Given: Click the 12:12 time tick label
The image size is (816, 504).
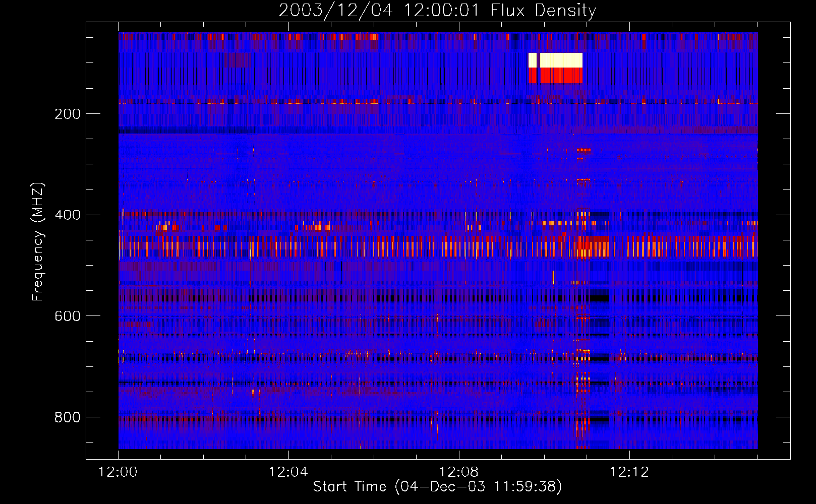Looking at the screenshot, I should (629, 472).
